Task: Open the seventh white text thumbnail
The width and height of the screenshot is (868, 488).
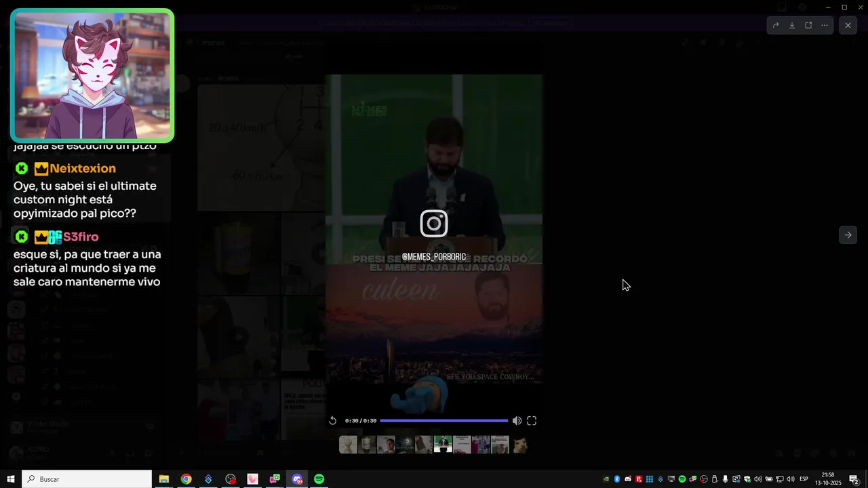Action: (x=462, y=445)
